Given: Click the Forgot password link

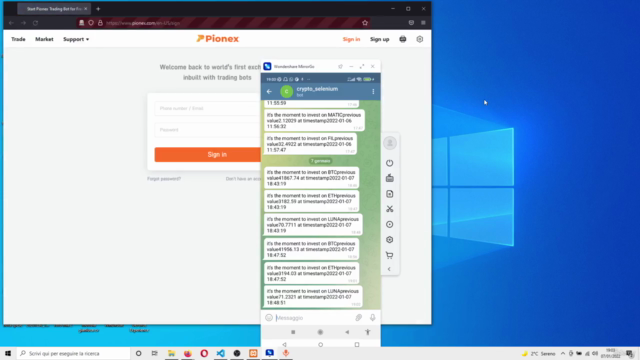Looking at the screenshot, I should pos(164,179).
